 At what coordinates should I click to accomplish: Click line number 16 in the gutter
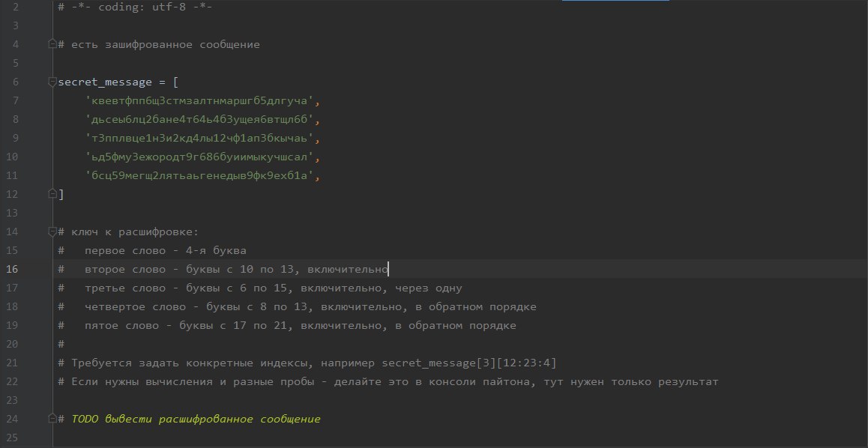(12, 270)
